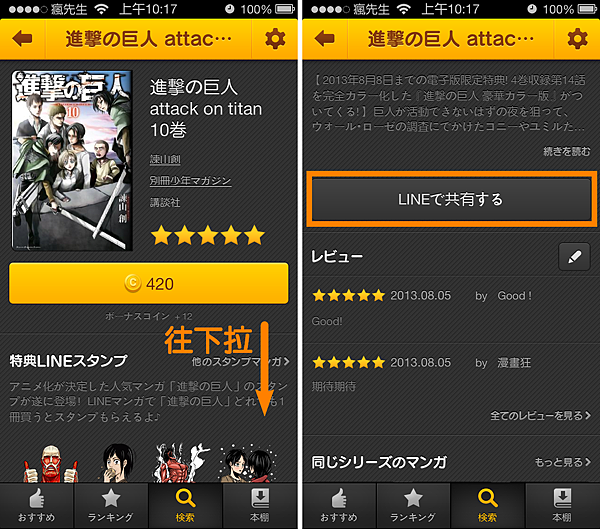Click the pencil write-review icon
Viewport: 600px width, 529px height.
tap(574, 257)
